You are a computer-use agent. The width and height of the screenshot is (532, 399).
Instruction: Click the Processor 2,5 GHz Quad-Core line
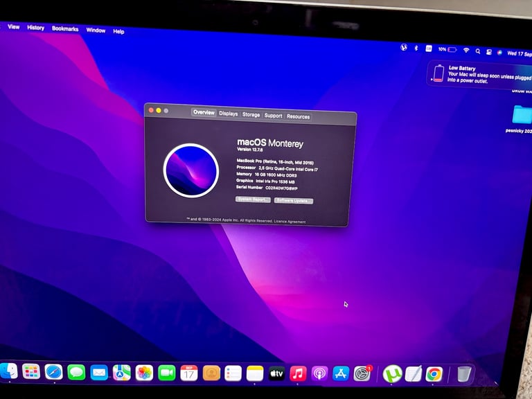click(277, 168)
